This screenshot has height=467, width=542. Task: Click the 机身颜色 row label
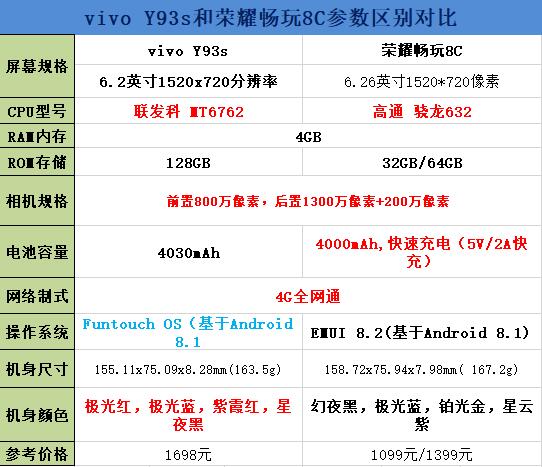(x=37, y=414)
